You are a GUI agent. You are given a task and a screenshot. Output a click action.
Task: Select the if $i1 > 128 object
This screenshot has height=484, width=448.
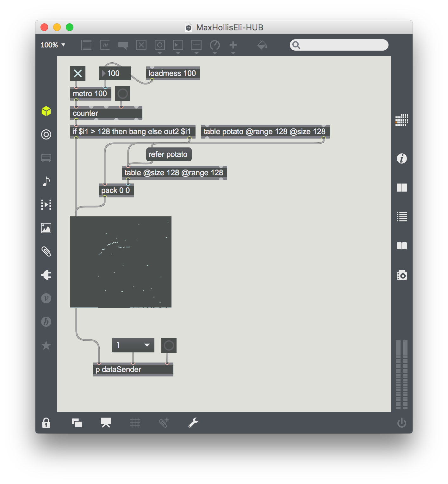pos(133,132)
